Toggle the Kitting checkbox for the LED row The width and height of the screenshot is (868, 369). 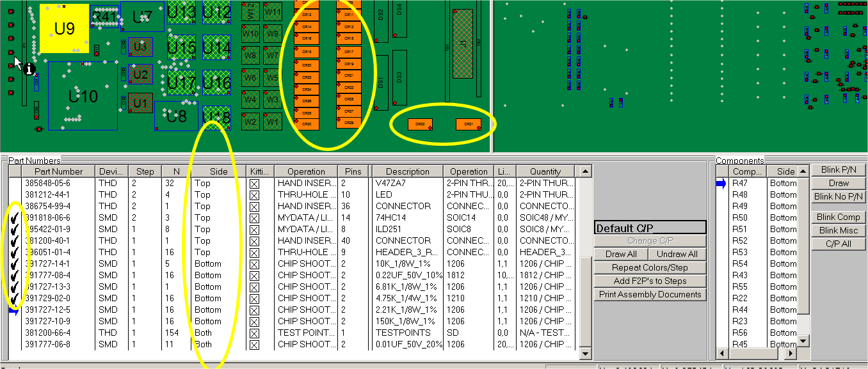[254, 195]
